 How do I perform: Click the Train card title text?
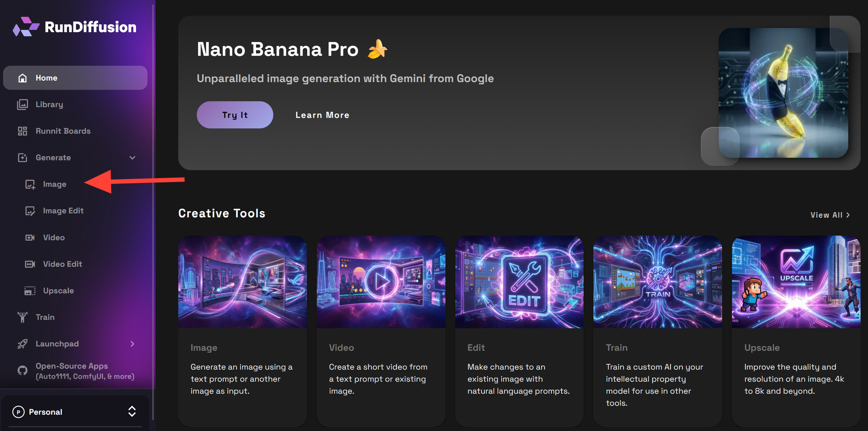tap(617, 348)
